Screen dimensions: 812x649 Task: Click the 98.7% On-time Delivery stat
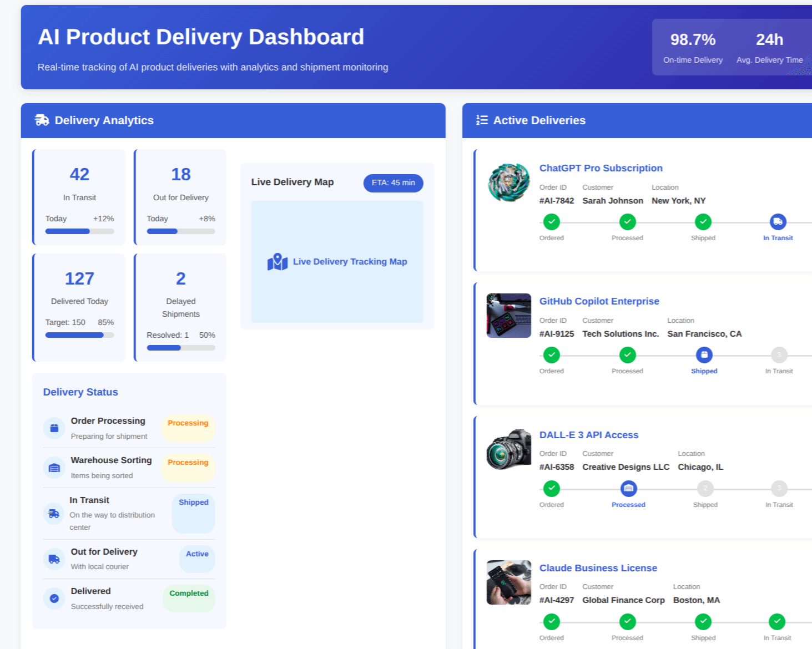tap(693, 48)
